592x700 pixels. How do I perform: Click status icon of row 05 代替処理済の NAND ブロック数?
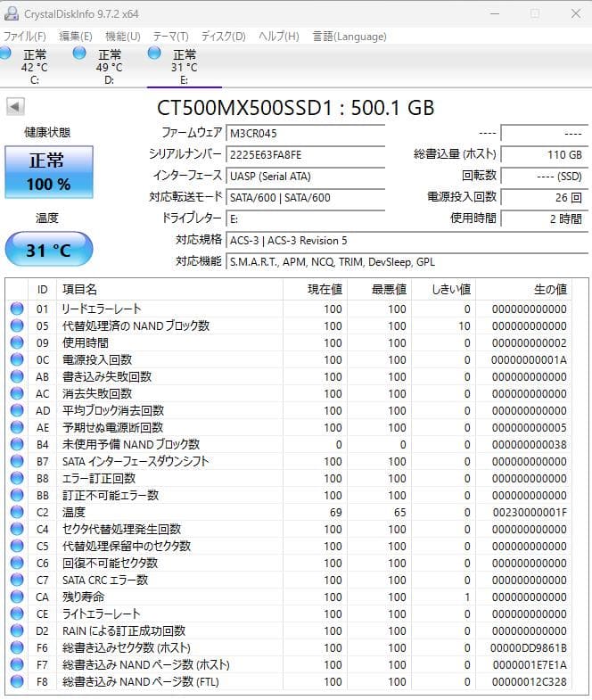[17, 325]
